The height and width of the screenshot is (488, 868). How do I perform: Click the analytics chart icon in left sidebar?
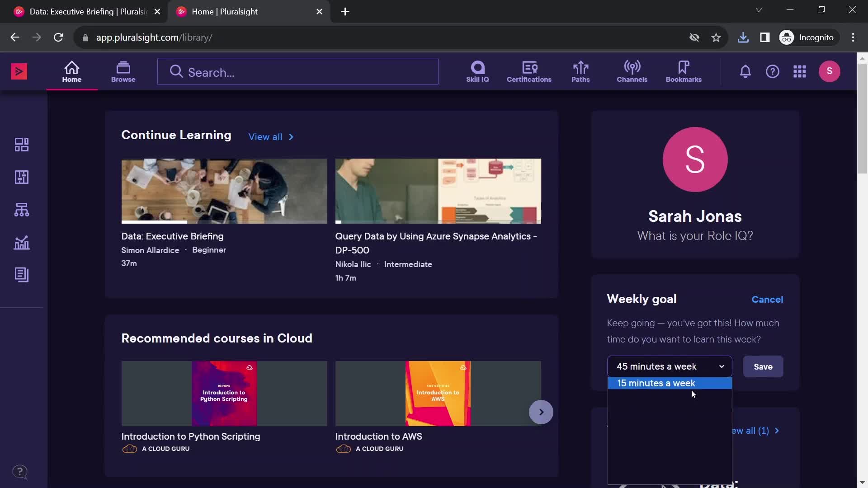22,243
